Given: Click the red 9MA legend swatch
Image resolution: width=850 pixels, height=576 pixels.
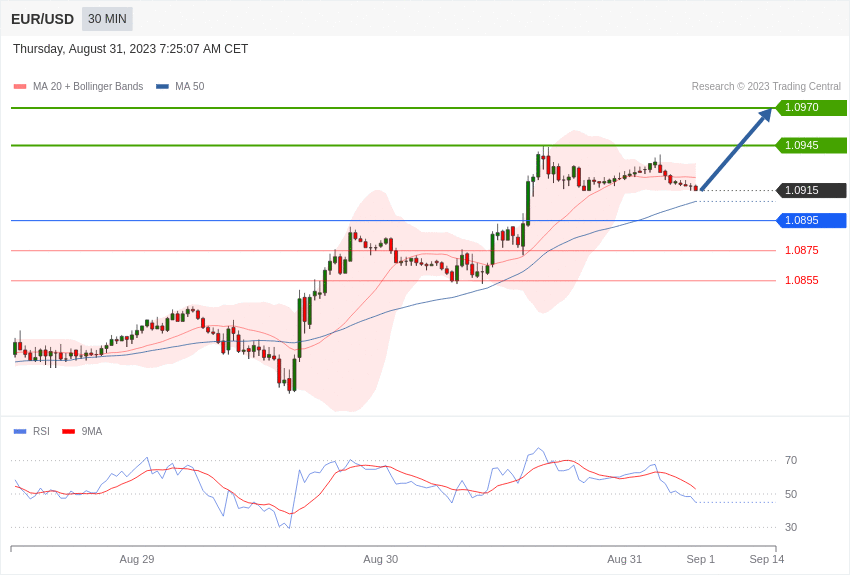Looking at the screenshot, I should click(69, 431).
